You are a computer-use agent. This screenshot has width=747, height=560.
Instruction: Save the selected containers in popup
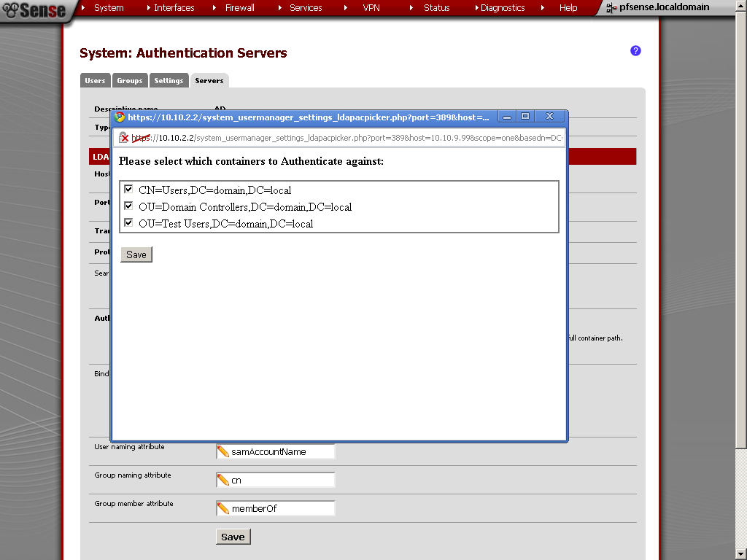coord(136,254)
